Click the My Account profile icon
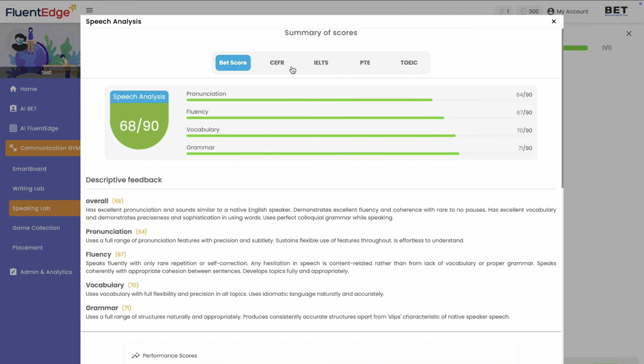Viewport: 644px width, 364px height. (551, 11)
